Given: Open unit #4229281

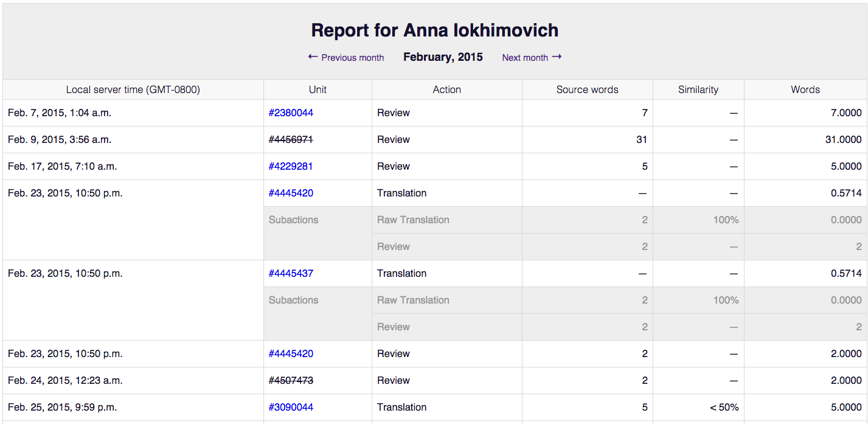Looking at the screenshot, I should 291,166.
